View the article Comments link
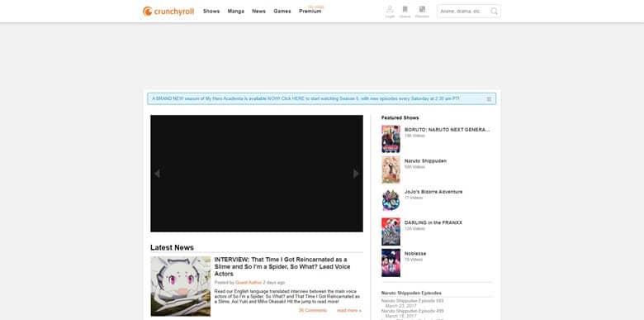Image resolution: width=644 pixels, height=320 pixels. click(313, 311)
